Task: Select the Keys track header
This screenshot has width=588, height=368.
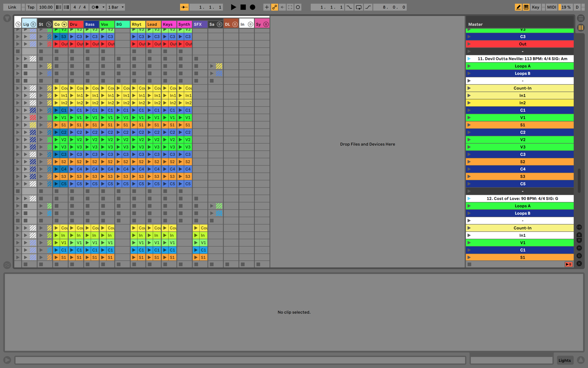Action: tap(169, 24)
